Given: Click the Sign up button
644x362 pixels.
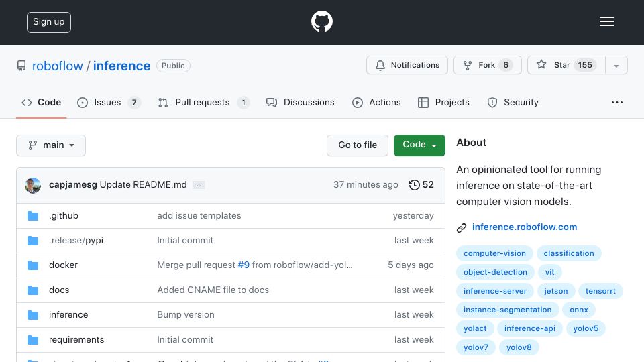Looking at the screenshot, I should pyautogui.click(x=49, y=22).
